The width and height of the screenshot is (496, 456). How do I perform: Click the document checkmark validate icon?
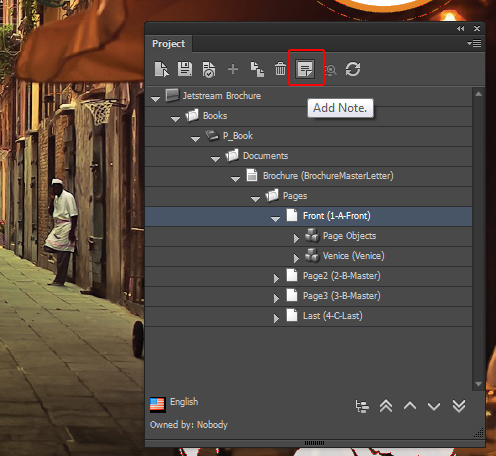(209, 69)
